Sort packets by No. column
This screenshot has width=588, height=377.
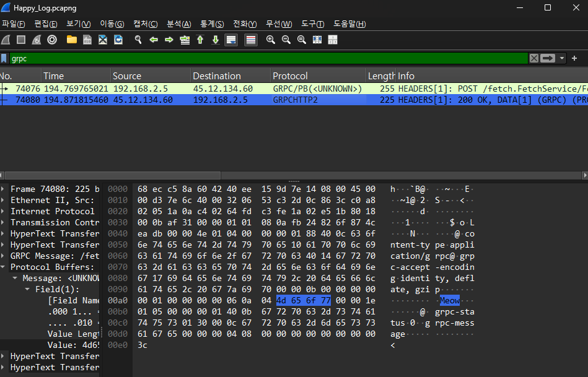[20, 76]
